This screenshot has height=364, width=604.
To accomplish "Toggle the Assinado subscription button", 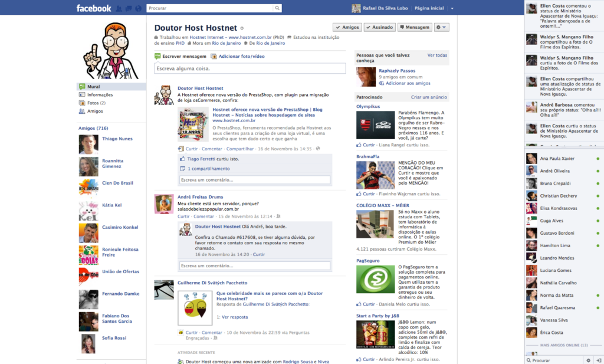I will coord(379,27).
